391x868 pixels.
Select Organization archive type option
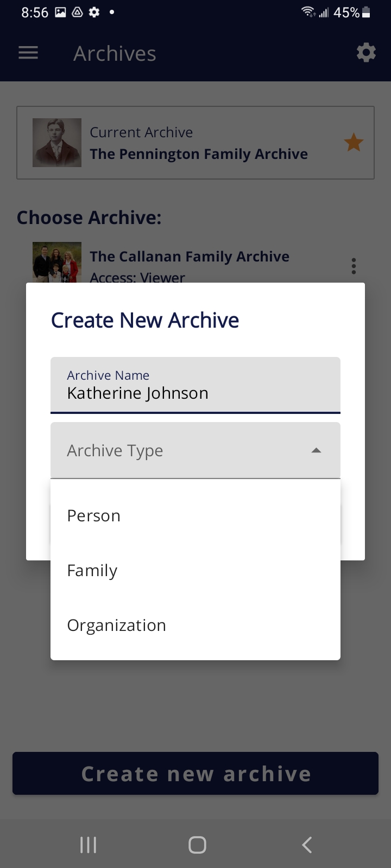(116, 626)
